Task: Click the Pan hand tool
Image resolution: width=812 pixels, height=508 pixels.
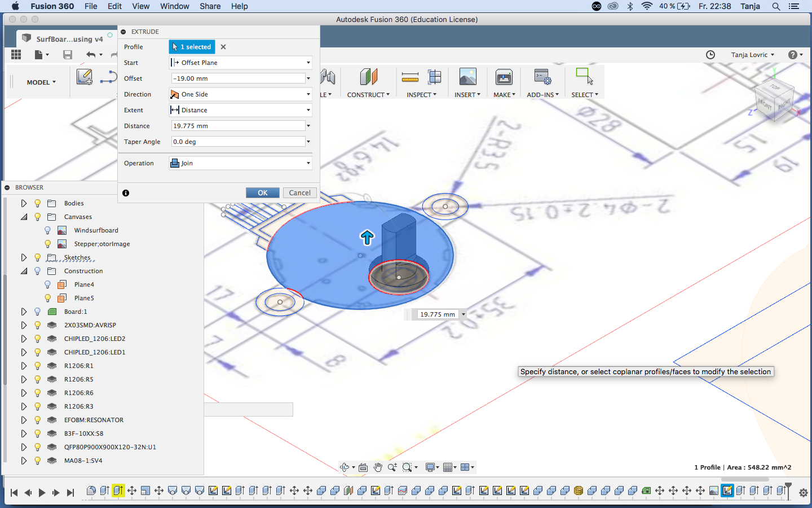Action: pyautogui.click(x=378, y=467)
